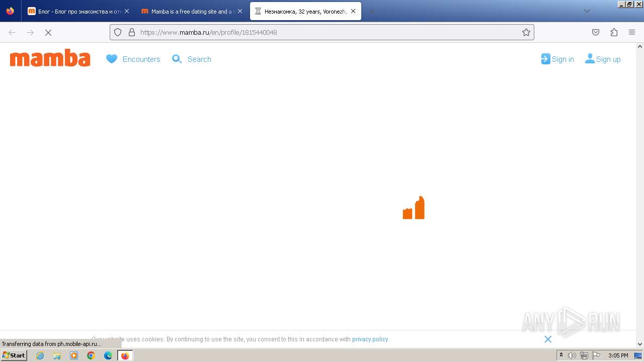This screenshot has height=362, width=644.
Task: Click the Sign in arrow icon
Action: coord(545,59)
